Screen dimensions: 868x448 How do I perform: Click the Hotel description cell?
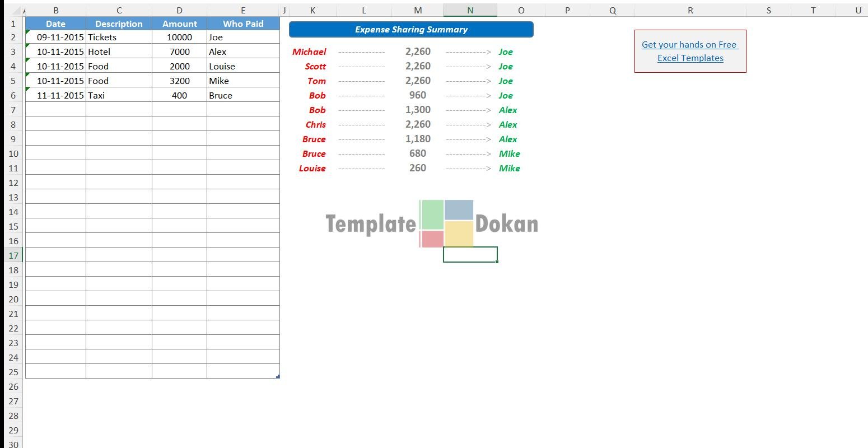119,52
